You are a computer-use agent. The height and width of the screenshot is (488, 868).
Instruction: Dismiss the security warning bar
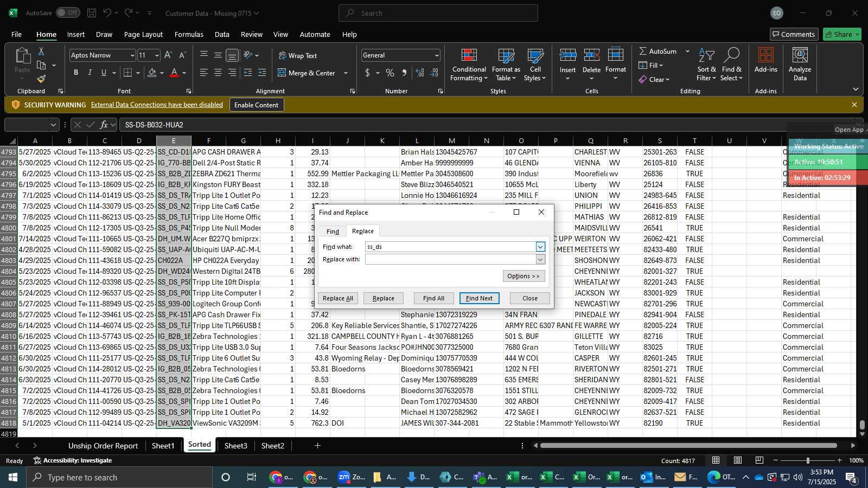tap(854, 105)
